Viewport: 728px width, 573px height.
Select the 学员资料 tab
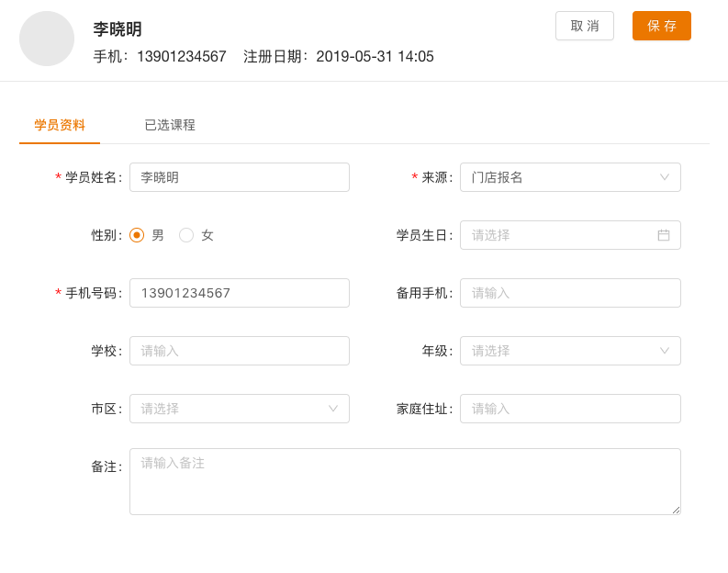(60, 125)
